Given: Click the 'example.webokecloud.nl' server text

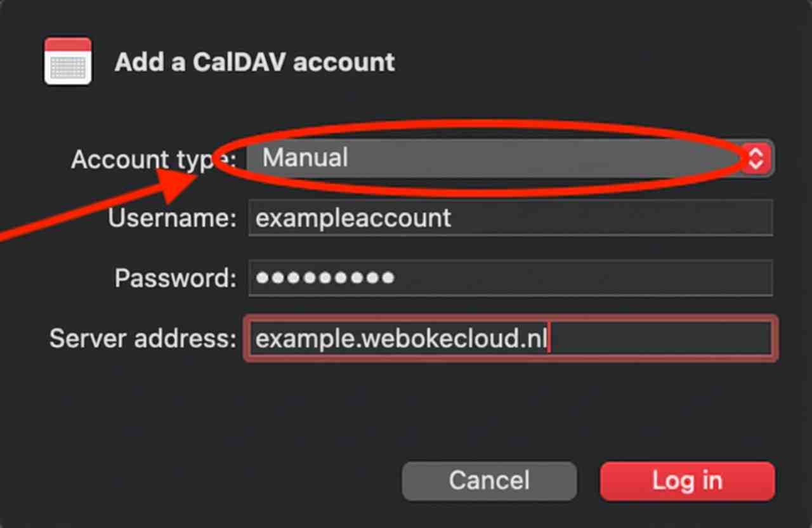Looking at the screenshot, I should 401,339.
